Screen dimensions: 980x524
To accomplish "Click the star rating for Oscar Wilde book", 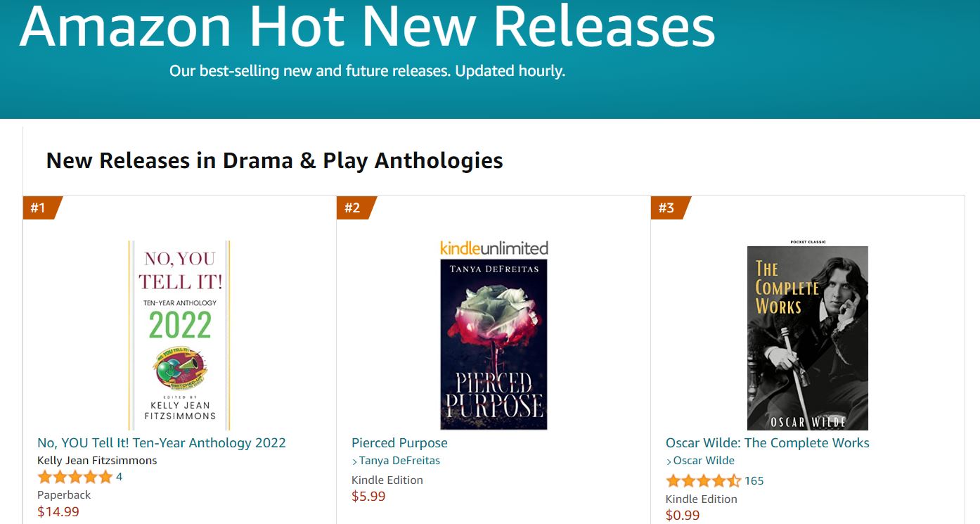I will point(703,481).
